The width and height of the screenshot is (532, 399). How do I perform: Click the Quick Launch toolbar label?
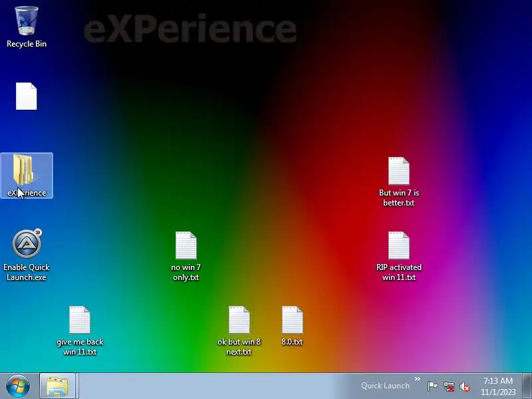pyautogui.click(x=385, y=386)
